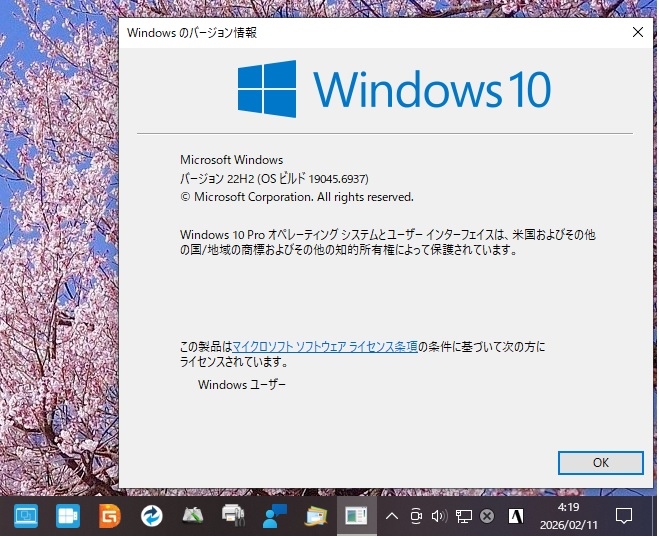This screenshot has height=539, width=659.
Task: Open the clock showing 4:19 2026/02/11
Action: tap(570, 517)
